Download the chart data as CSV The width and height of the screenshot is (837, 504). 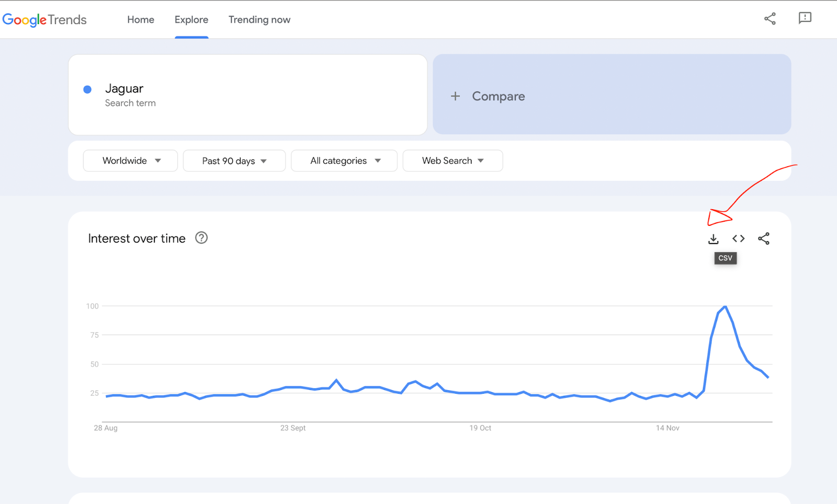pyautogui.click(x=714, y=239)
